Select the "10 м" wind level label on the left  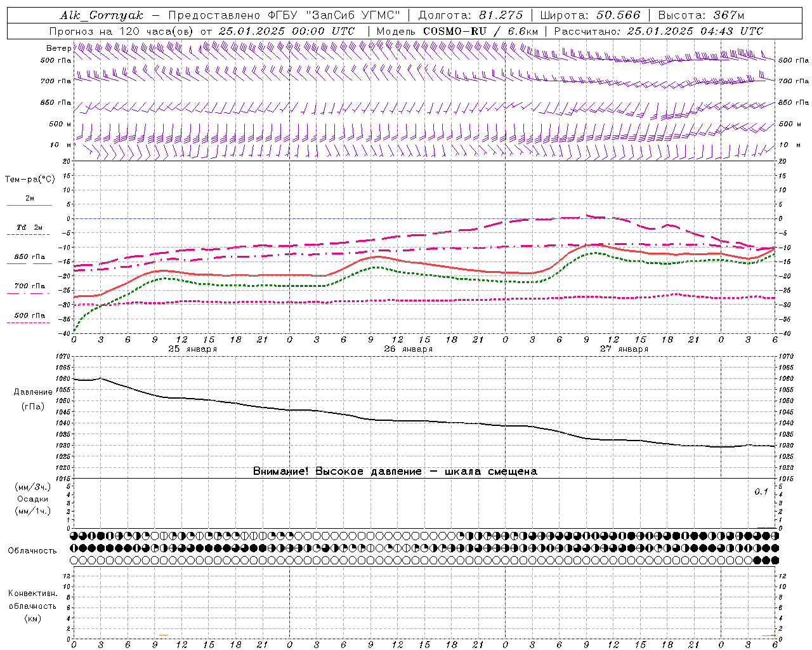point(61,145)
